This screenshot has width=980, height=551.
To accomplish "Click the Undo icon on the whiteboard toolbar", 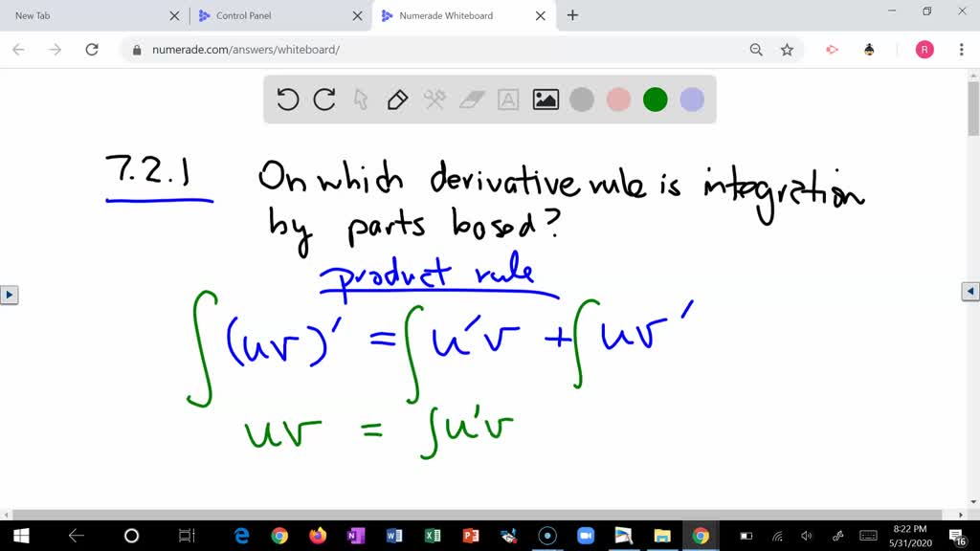I will click(288, 99).
